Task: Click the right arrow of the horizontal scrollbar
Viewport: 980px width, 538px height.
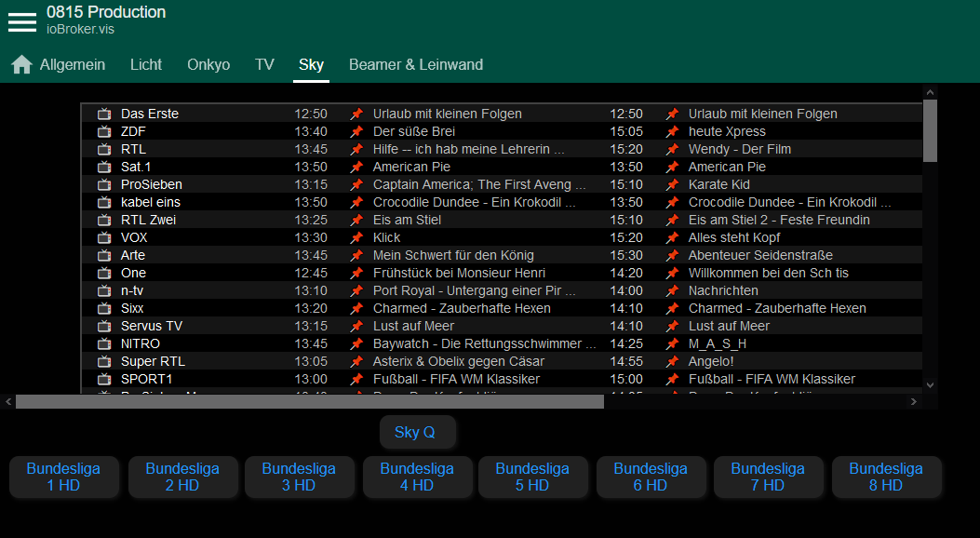Action: pos(914,401)
